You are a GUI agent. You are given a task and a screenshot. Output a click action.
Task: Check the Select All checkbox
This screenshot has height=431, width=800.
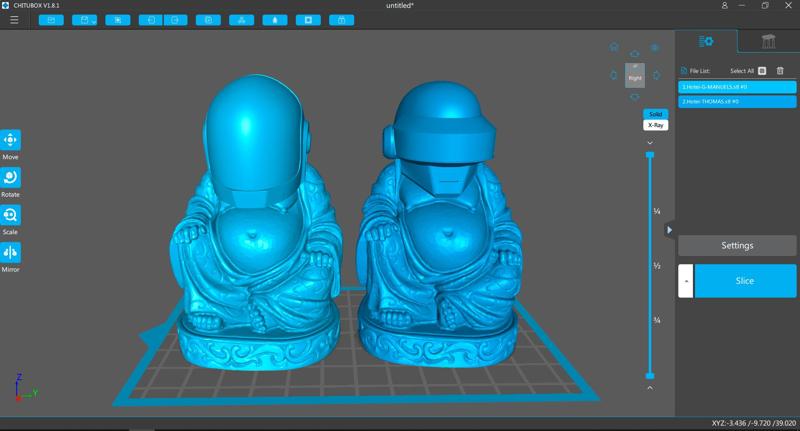[762, 71]
